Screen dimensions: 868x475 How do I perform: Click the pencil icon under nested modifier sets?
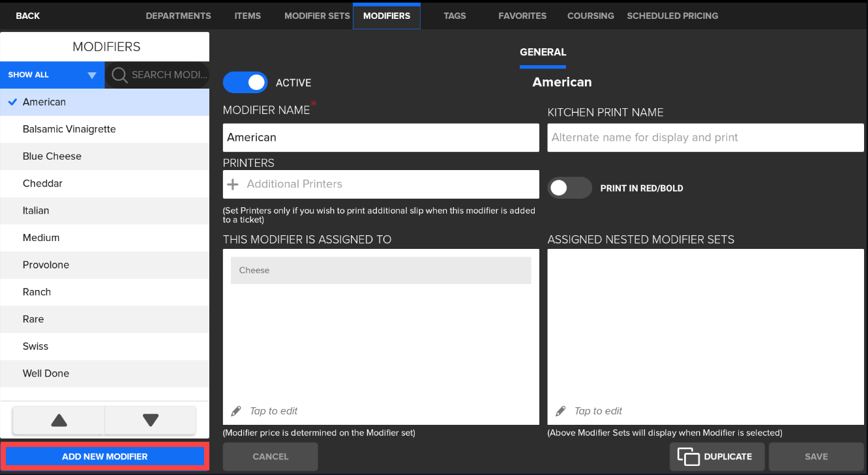point(560,411)
